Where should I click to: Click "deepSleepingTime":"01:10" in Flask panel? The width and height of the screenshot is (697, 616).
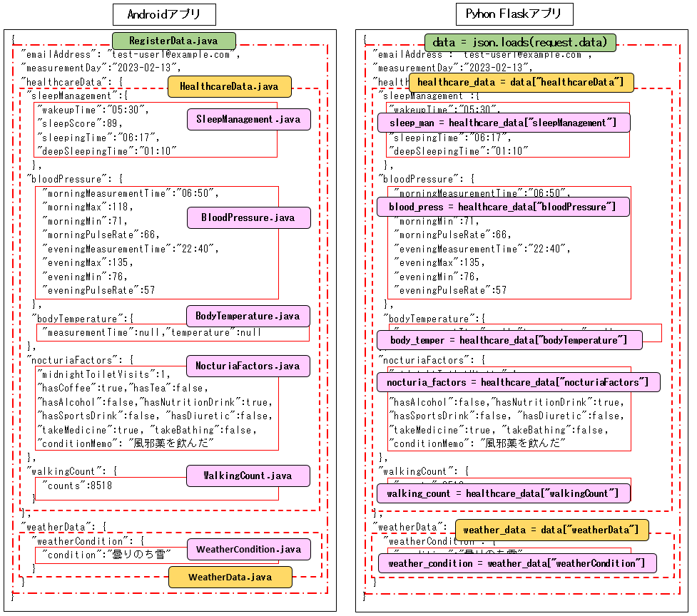pyautogui.click(x=458, y=151)
